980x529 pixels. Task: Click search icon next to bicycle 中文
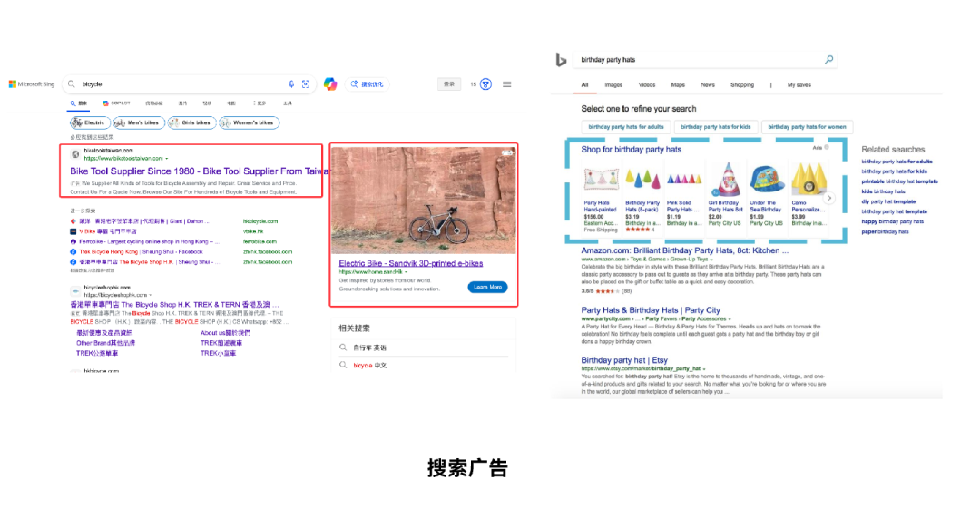coord(343,365)
